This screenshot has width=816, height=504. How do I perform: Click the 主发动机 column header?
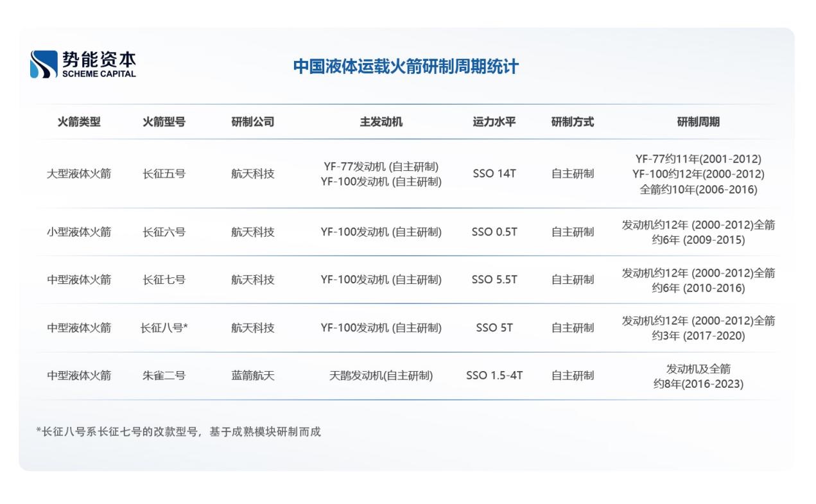click(381, 121)
